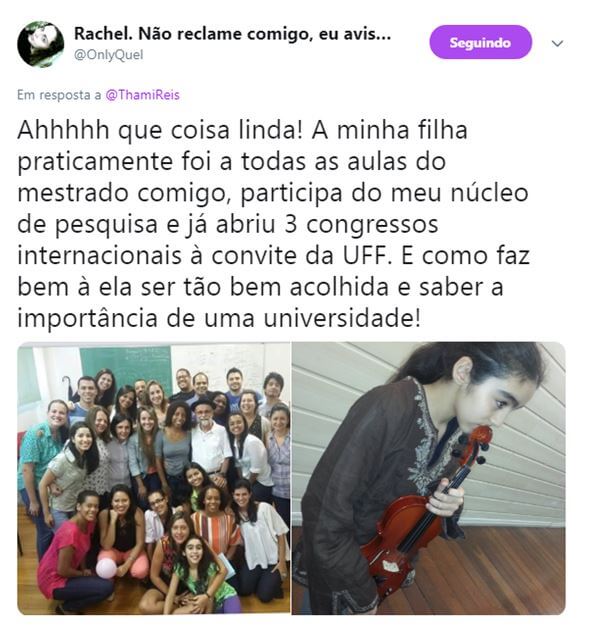Click the pink balloon in group photo

(106, 568)
